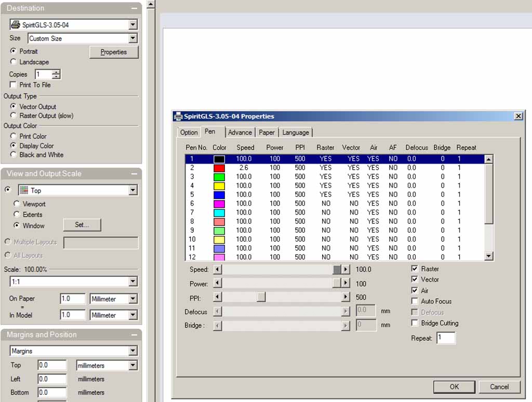This screenshot has height=402, width=532.
Task: Open the Custom Size dropdown
Action: tap(133, 38)
